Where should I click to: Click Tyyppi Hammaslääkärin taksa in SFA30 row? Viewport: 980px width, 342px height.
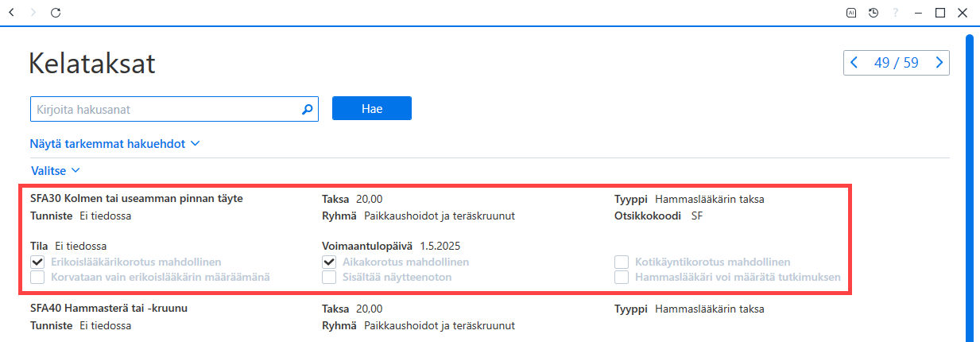coord(689,199)
